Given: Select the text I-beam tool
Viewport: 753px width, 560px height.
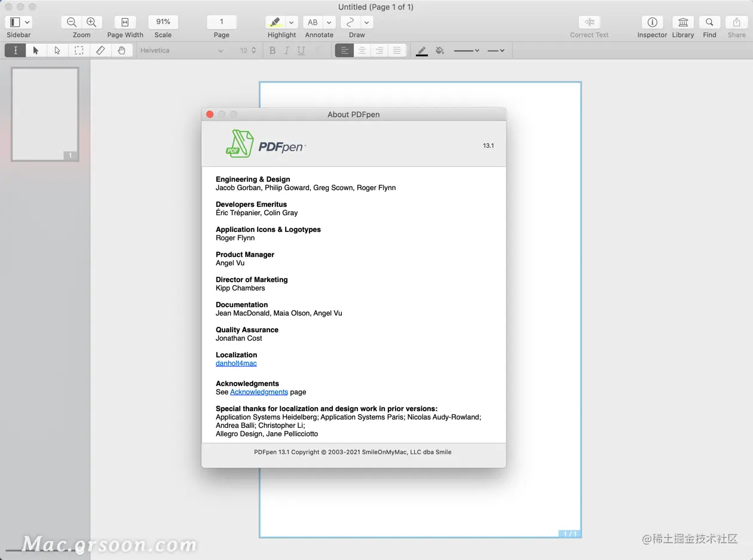Looking at the screenshot, I should (16, 50).
